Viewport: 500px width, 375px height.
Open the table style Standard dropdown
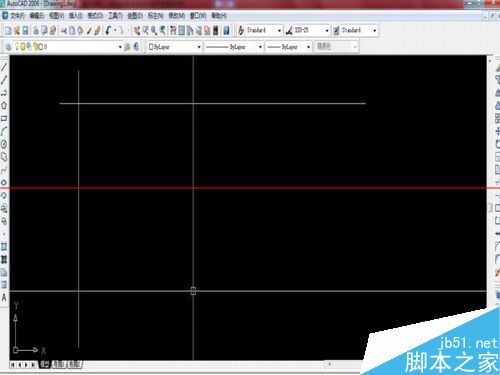tap(375, 30)
